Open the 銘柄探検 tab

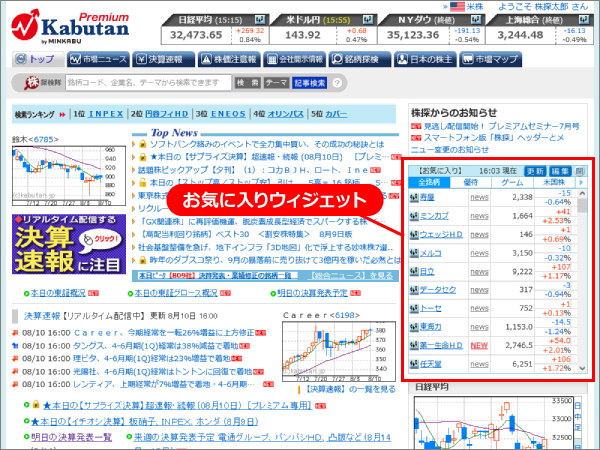(x=360, y=59)
